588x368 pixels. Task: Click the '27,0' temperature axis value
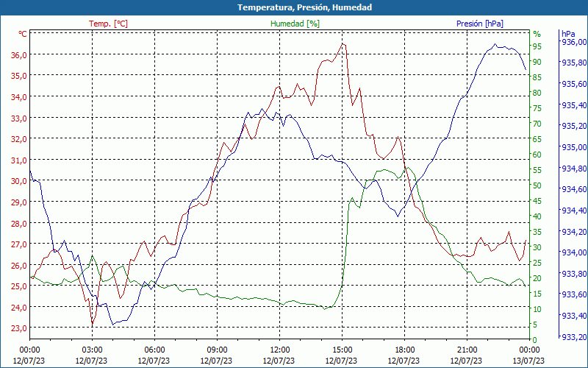point(20,244)
